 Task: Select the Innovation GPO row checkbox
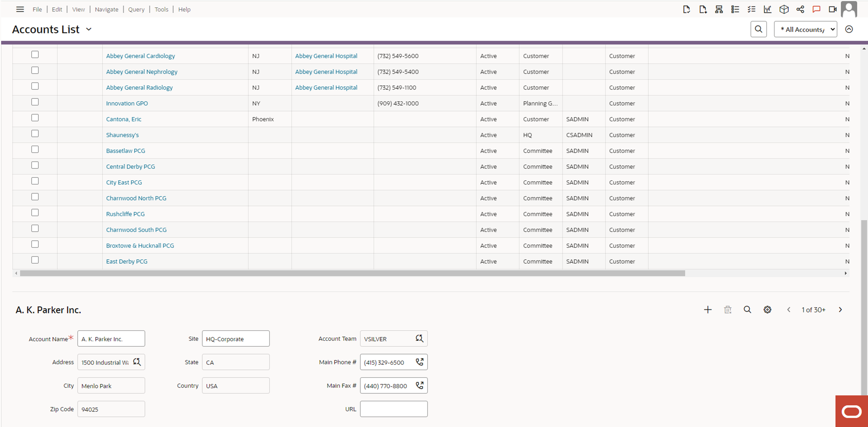coord(35,101)
